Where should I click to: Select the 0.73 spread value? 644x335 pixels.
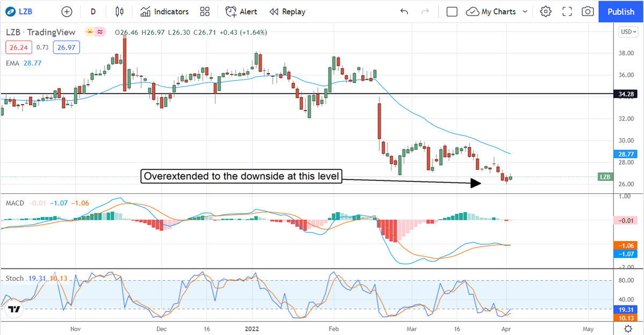42,48
